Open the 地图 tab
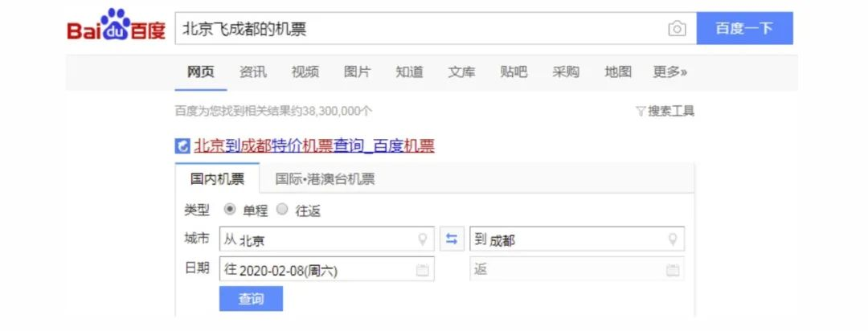This screenshot has height=331, width=868. coord(618,72)
